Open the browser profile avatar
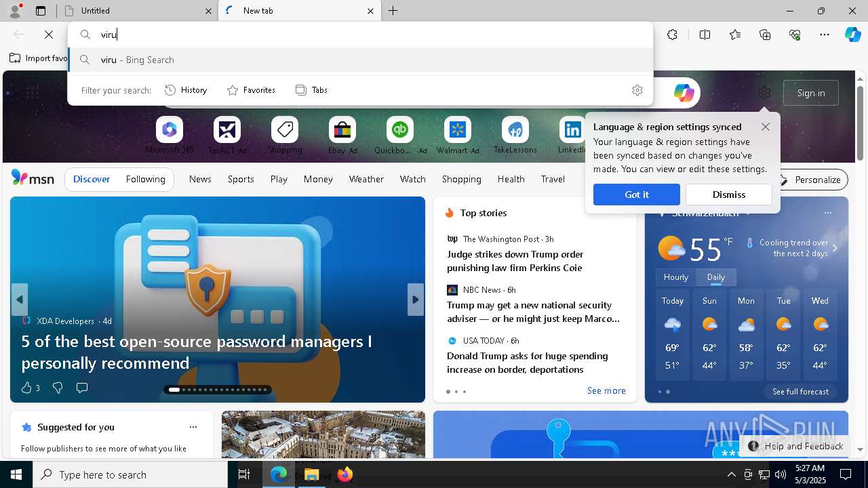 [x=15, y=10]
